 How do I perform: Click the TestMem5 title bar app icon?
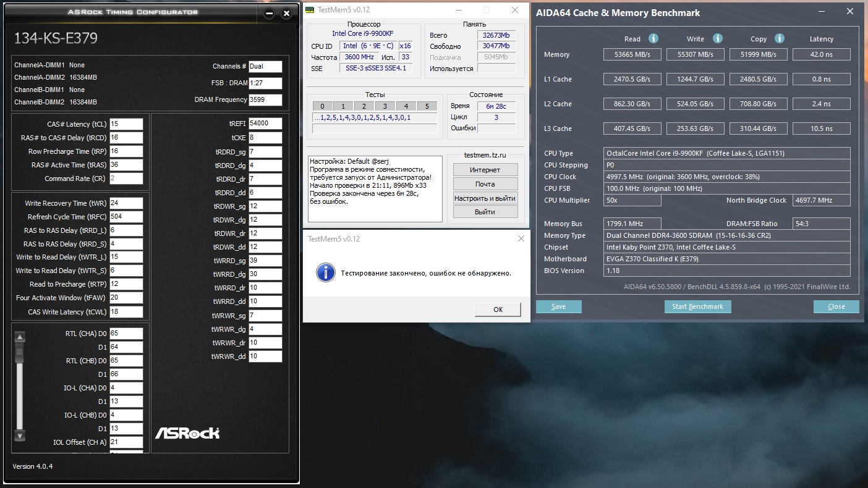pyautogui.click(x=311, y=10)
